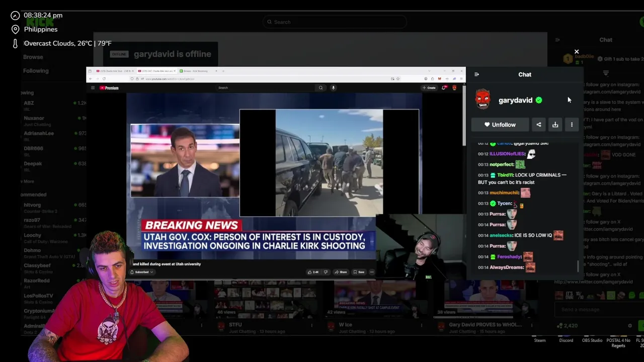
Task: Open YouTube notifications bell at top
Action: click(x=444, y=88)
